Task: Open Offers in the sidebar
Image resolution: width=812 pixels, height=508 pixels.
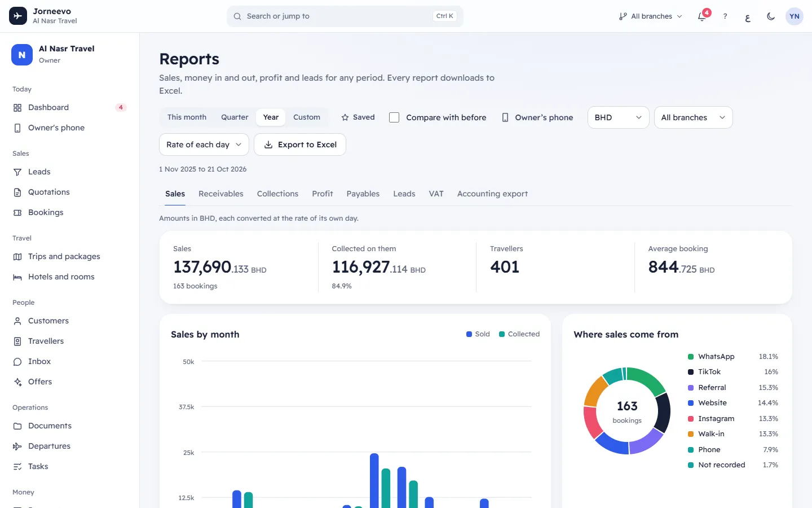Action: [69, 382]
